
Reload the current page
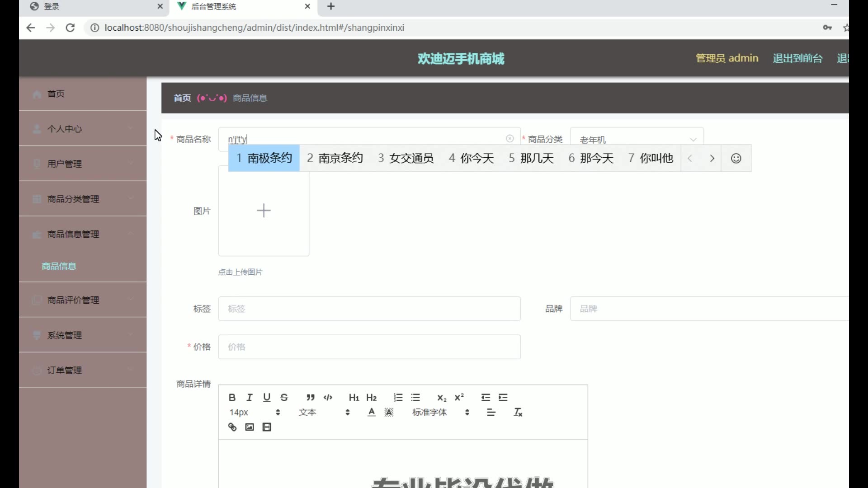[x=70, y=28]
